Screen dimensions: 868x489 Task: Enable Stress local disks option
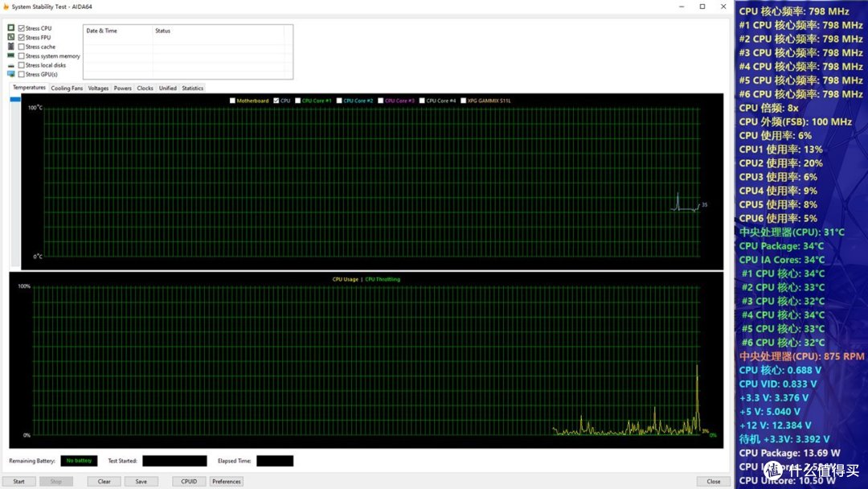21,65
